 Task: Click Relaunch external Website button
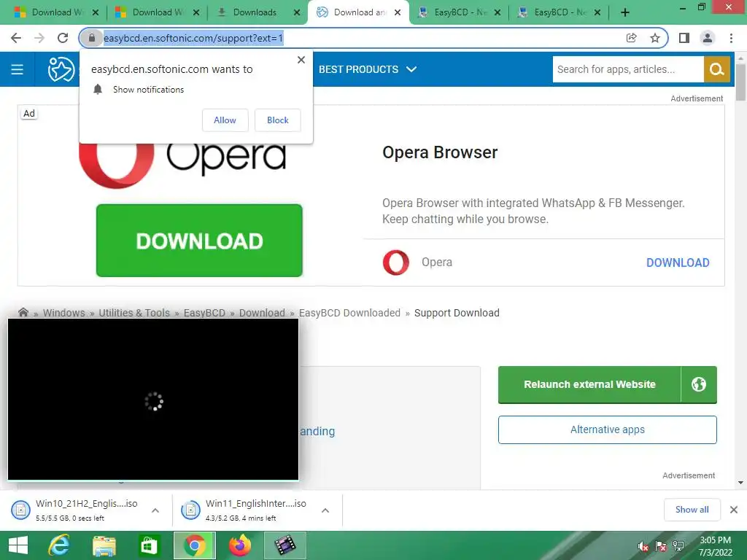point(589,384)
